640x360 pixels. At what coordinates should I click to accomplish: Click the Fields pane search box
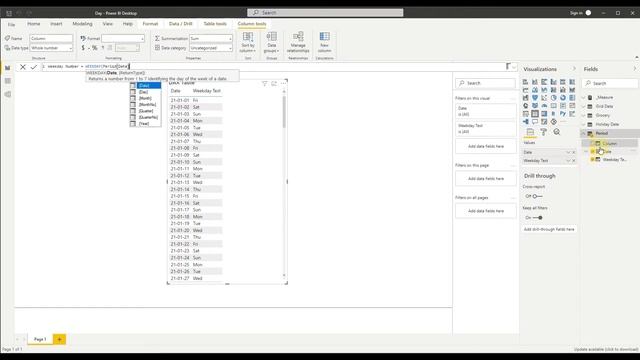coord(610,83)
